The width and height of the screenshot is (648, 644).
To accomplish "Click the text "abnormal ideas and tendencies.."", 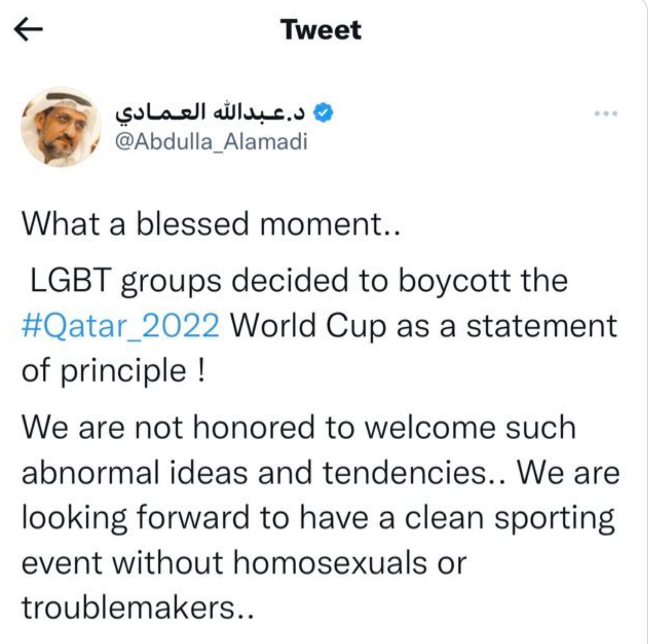I will pos(263,473).
